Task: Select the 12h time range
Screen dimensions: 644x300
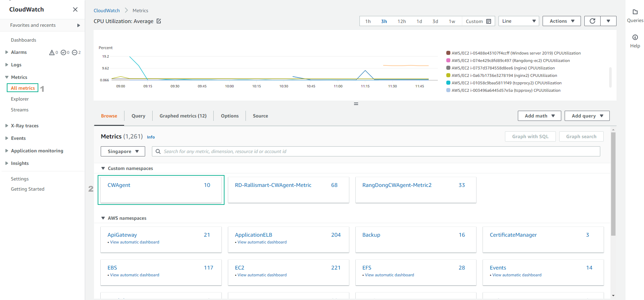Action: point(402,21)
